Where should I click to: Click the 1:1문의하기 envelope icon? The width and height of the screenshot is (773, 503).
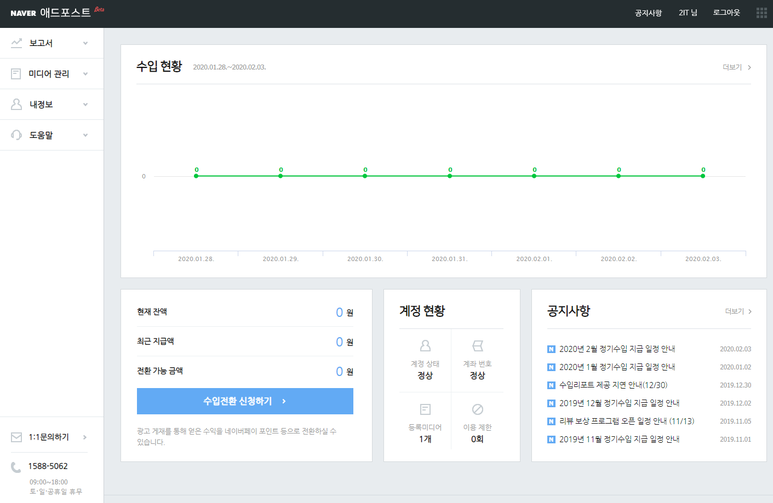click(16, 437)
